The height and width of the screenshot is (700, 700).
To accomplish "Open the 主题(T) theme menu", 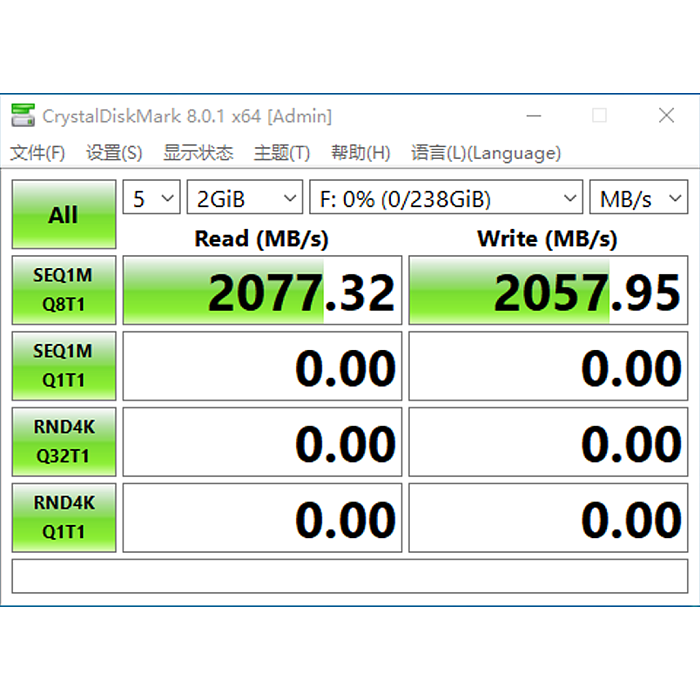I will pos(282,153).
